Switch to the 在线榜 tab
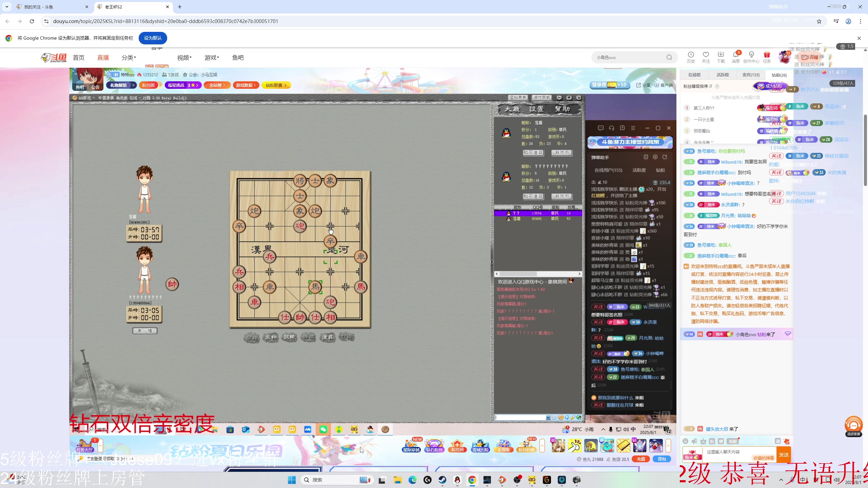 pyautogui.click(x=694, y=75)
